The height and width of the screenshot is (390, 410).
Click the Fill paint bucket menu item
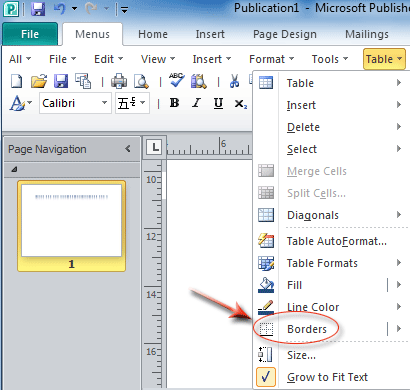320,285
